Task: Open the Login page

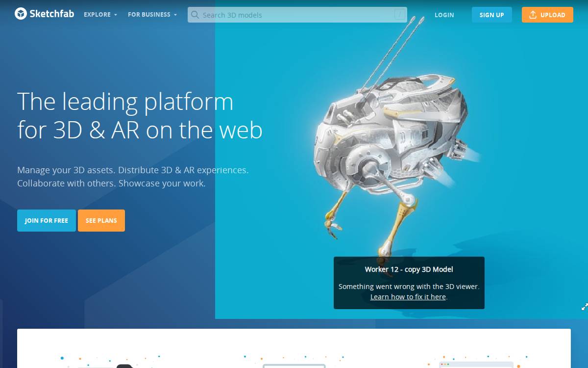Action: (x=444, y=15)
